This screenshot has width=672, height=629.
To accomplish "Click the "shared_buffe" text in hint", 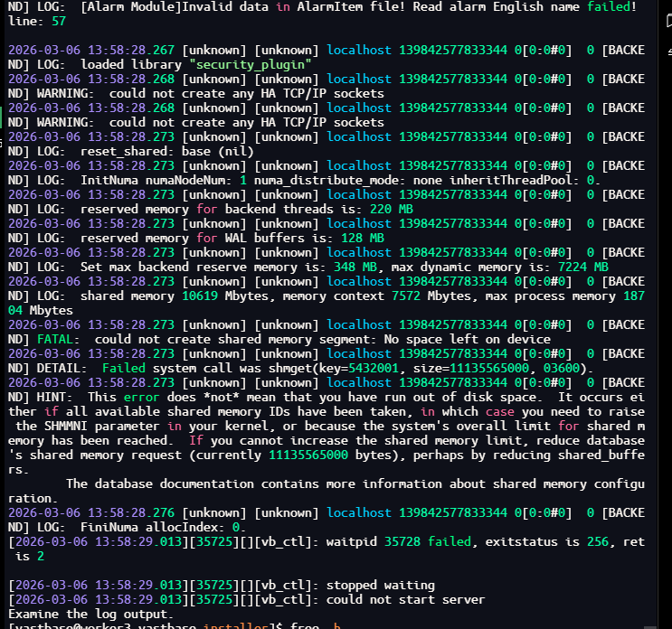I will click(x=601, y=455).
